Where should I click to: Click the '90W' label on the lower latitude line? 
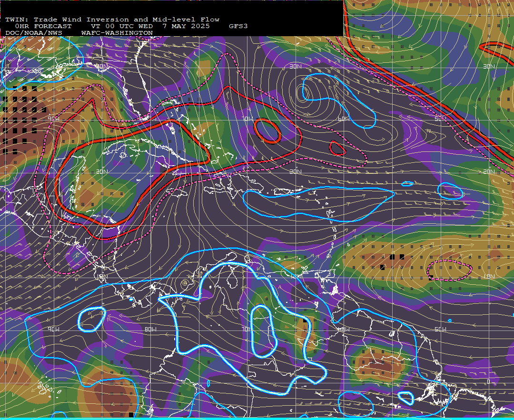pos(54,329)
